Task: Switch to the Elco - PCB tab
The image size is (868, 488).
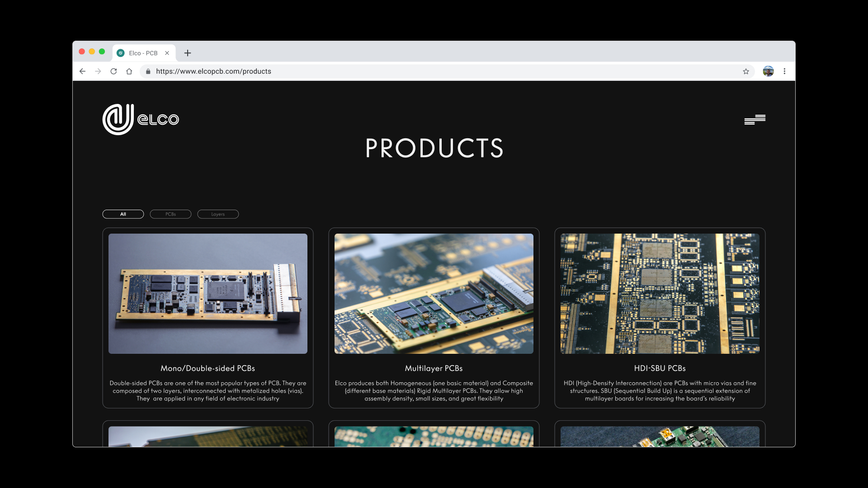Action: (x=142, y=53)
